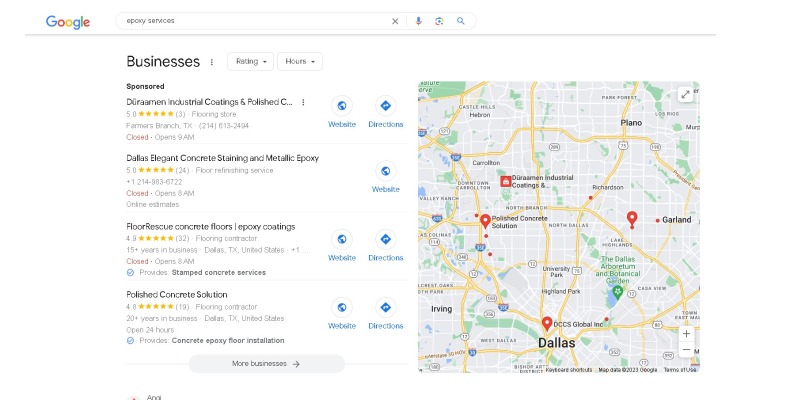Click the Plano label on the map
The image size is (800, 400).
tap(631, 123)
